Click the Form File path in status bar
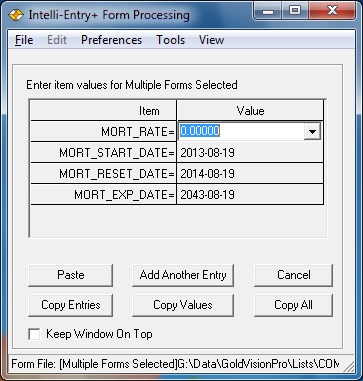This screenshot has height=381, width=363. pyautogui.click(x=175, y=363)
